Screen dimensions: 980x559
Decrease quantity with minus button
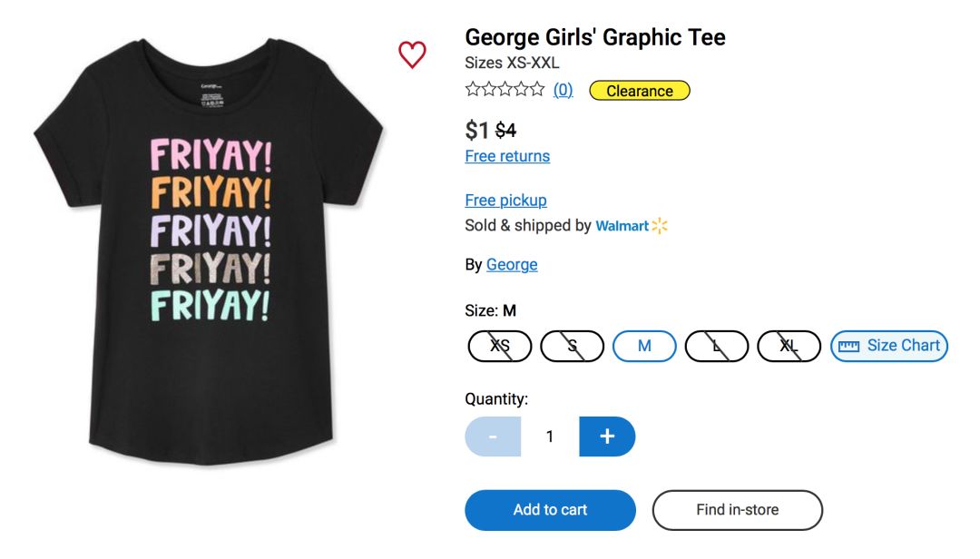(x=493, y=436)
